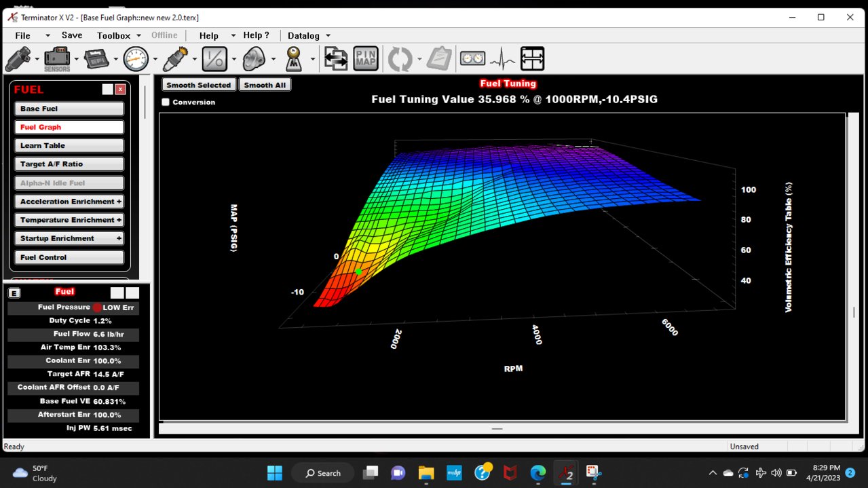The image size is (868, 488).
Task: Open the fuel injector toolbar icon
Action: click(x=18, y=59)
